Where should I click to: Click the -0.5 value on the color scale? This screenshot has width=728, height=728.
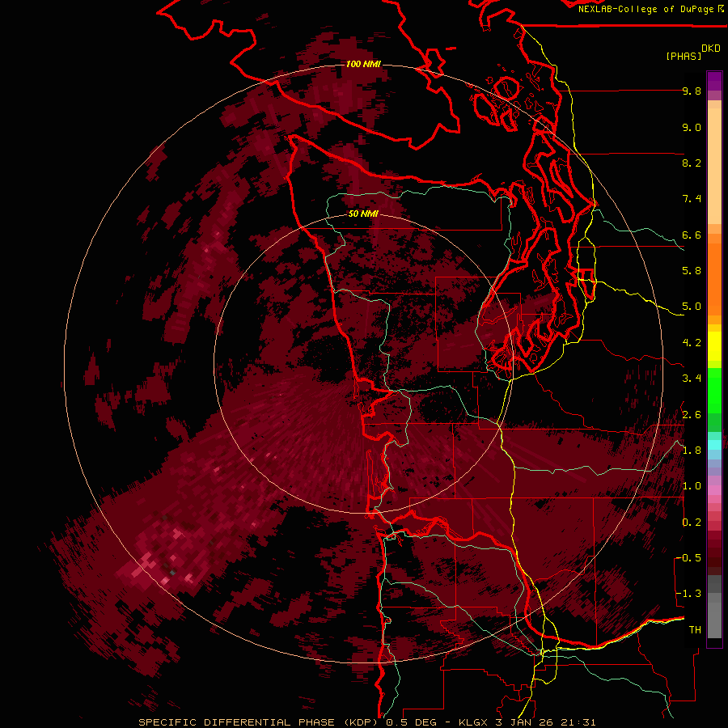point(688,558)
